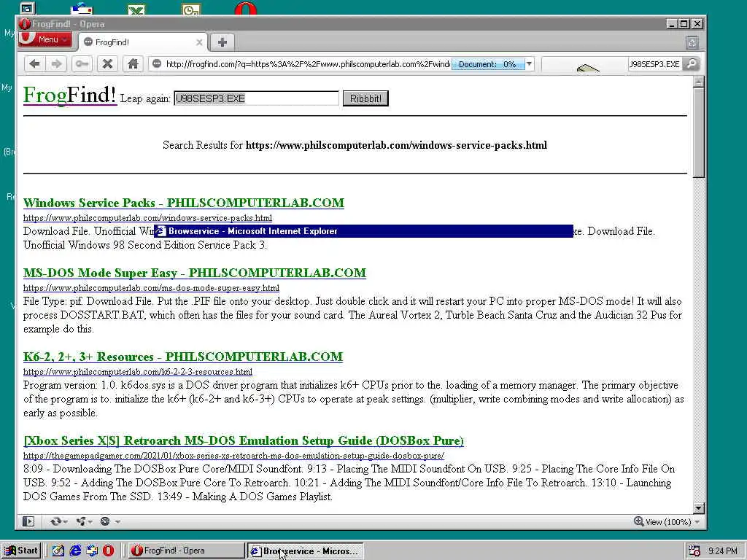Click the address bar URL field
The image size is (747, 560).
pyautogui.click(x=306, y=64)
